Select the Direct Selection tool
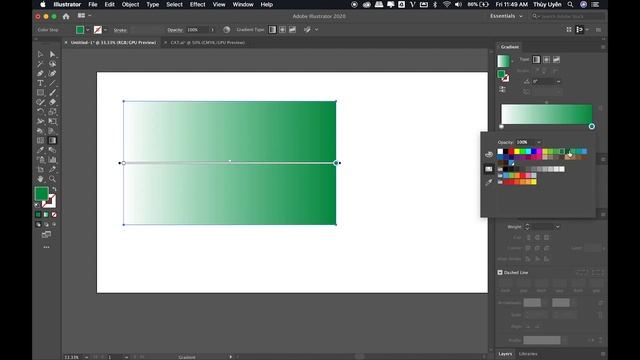This screenshot has height=360, width=640. 53,54
